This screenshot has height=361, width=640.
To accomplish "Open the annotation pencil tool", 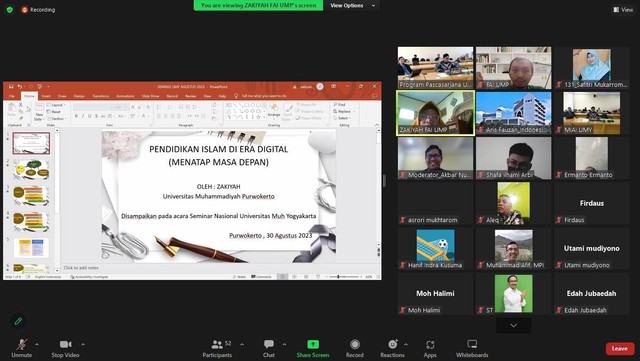I will [x=18, y=321].
